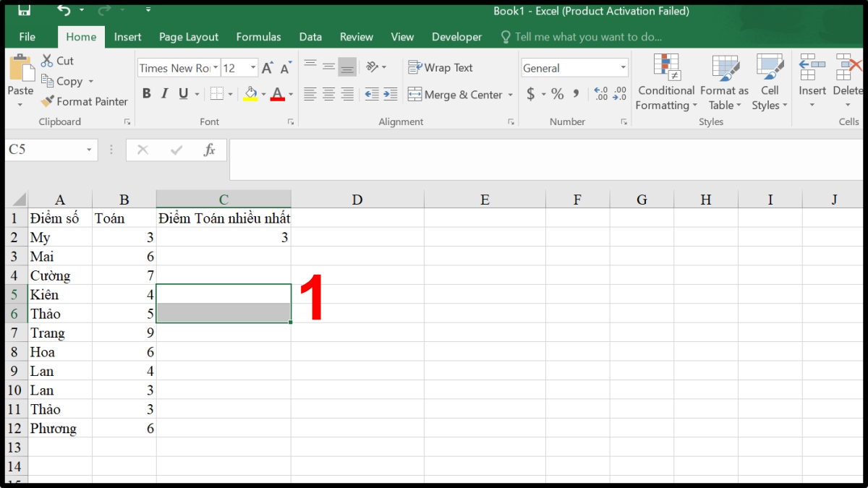The height and width of the screenshot is (488, 868).
Task: Open Clipboard group dialog launcher
Action: click(127, 122)
